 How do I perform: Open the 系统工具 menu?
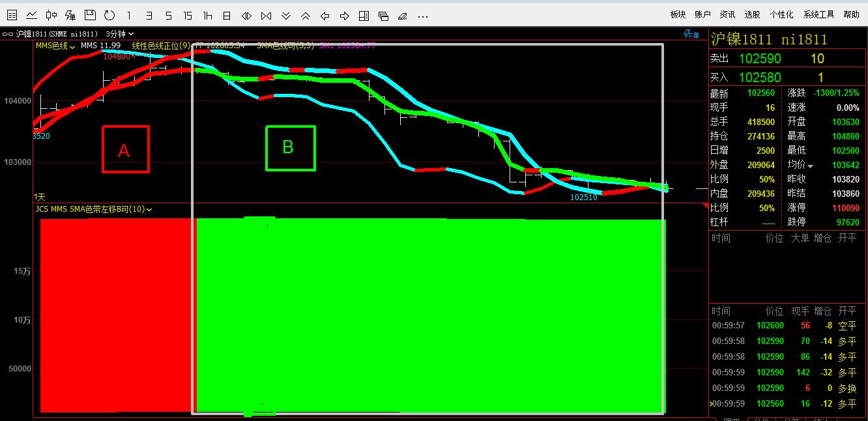click(x=818, y=14)
